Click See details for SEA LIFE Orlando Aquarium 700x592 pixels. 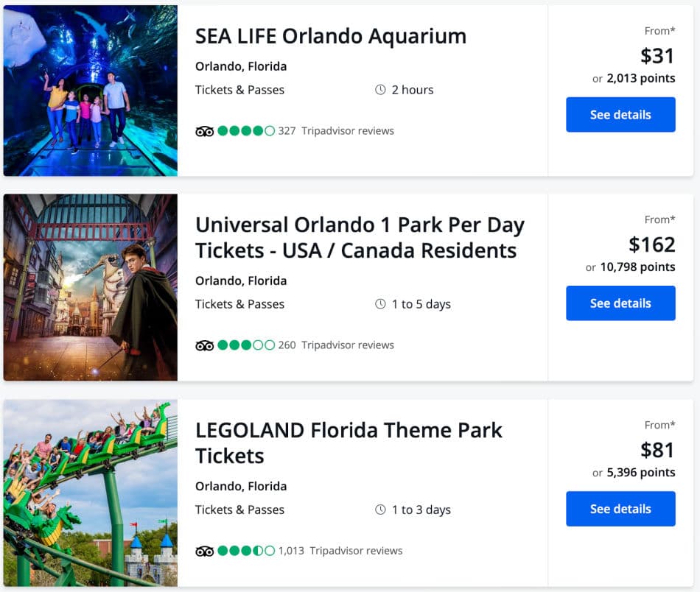[620, 115]
